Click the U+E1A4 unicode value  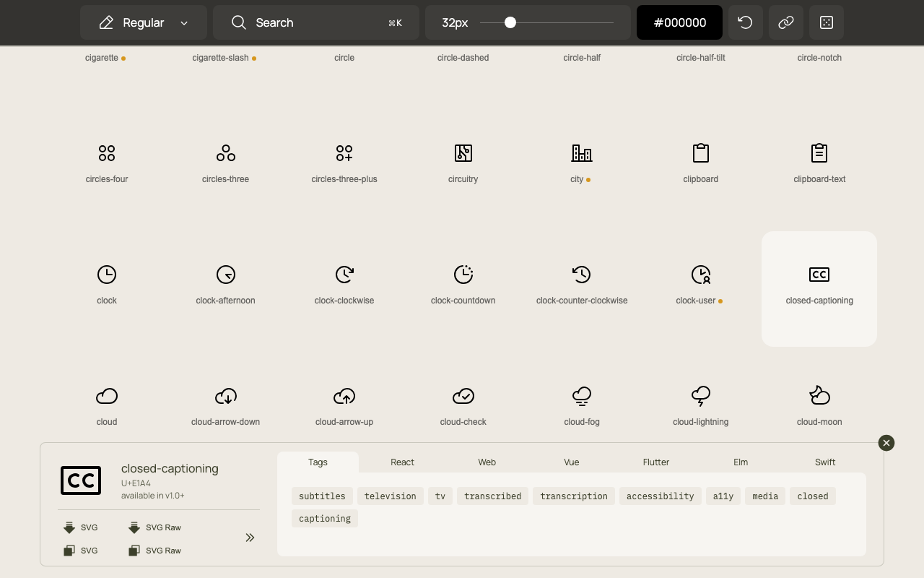[136, 483]
